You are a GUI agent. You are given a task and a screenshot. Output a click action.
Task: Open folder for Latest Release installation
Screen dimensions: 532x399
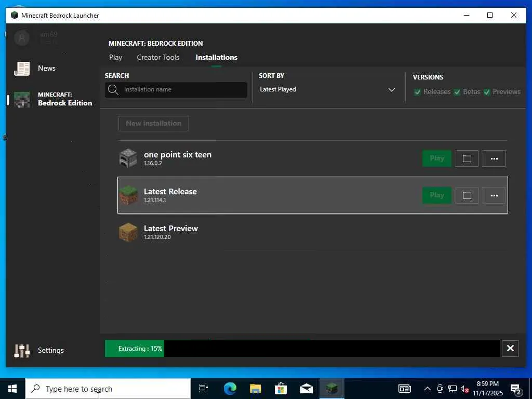[x=467, y=195]
